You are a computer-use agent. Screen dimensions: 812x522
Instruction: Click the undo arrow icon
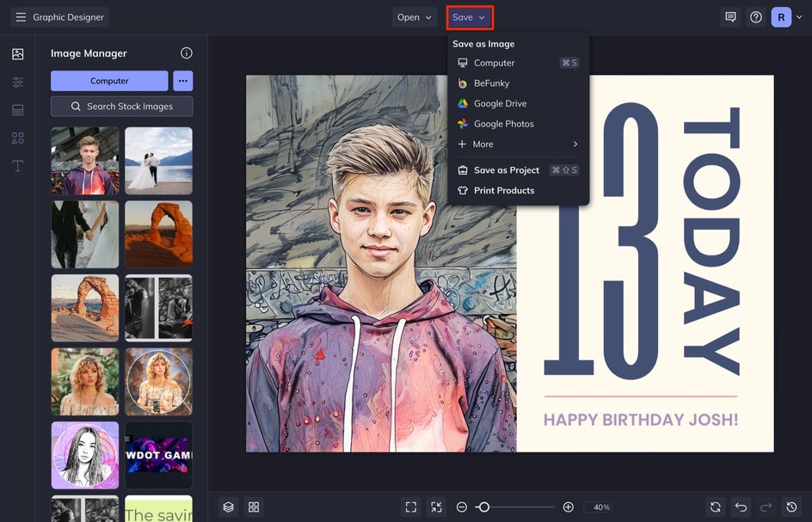coord(741,507)
